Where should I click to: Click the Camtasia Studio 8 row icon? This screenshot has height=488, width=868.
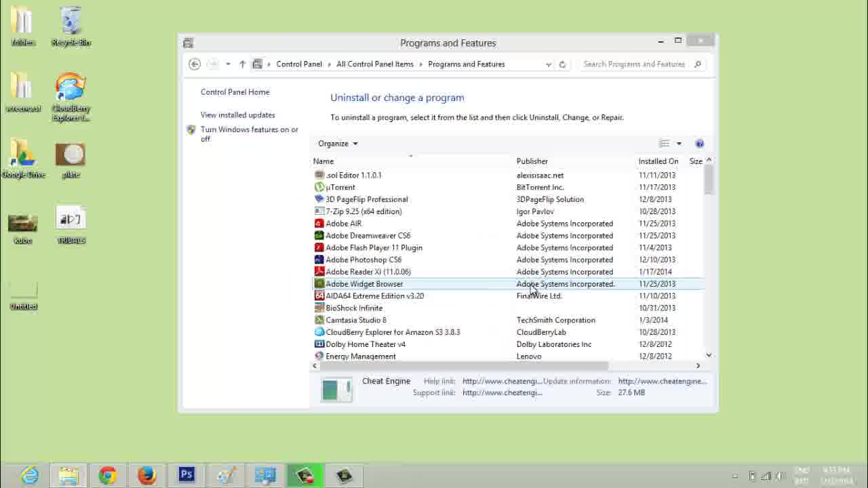click(x=319, y=320)
